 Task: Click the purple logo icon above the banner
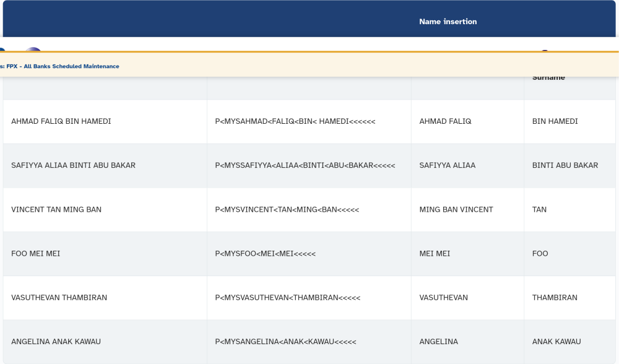(33, 50)
